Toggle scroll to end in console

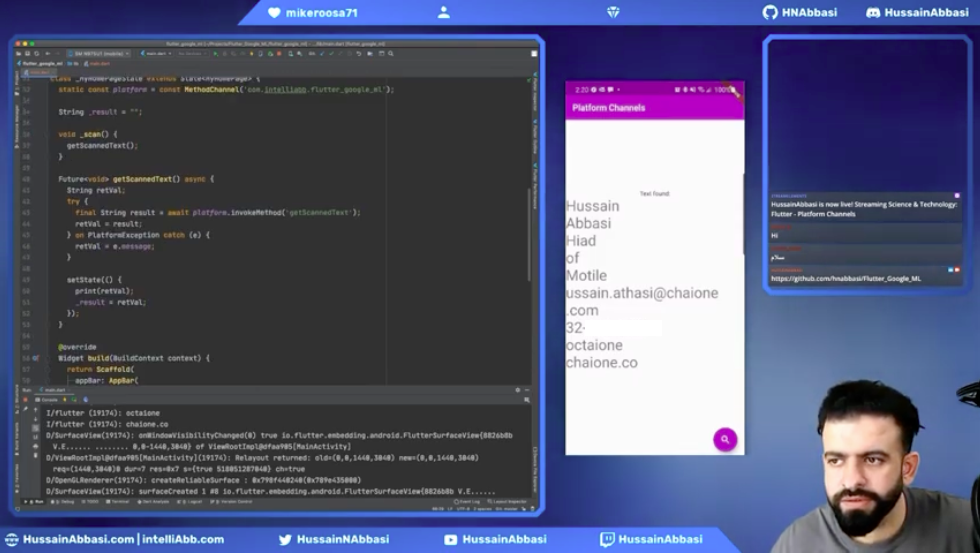point(36,437)
